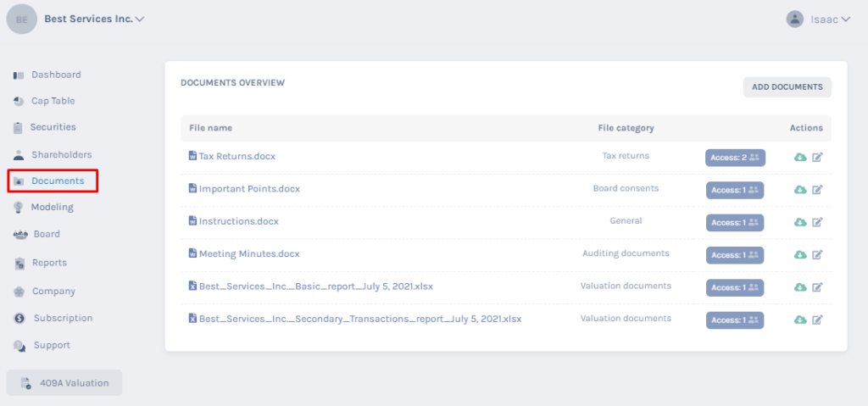
Task: Edit the Secondary Transactions report entry
Action: point(817,320)
